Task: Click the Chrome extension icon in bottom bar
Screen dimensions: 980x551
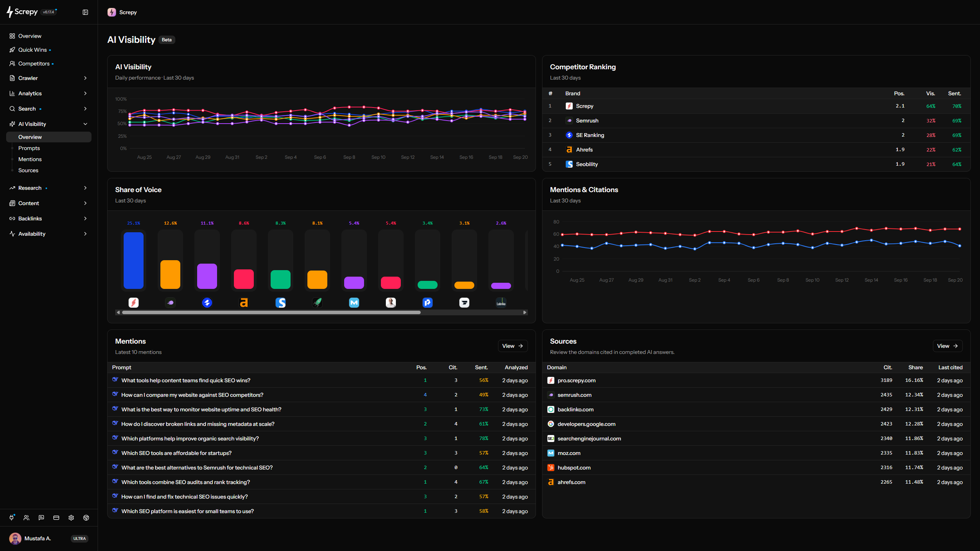Action: [x=86, y=518]
